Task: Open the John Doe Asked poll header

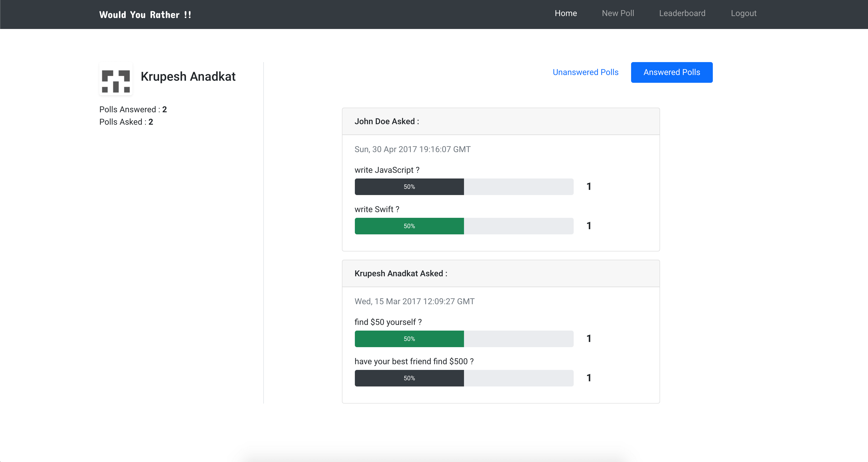Action: (x=386, y=122)
